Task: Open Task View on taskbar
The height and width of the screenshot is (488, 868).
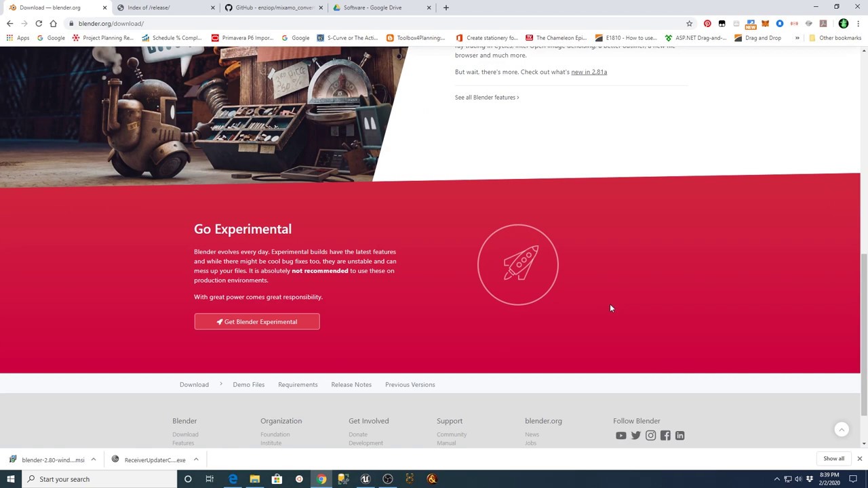Action: coord(210,479)
